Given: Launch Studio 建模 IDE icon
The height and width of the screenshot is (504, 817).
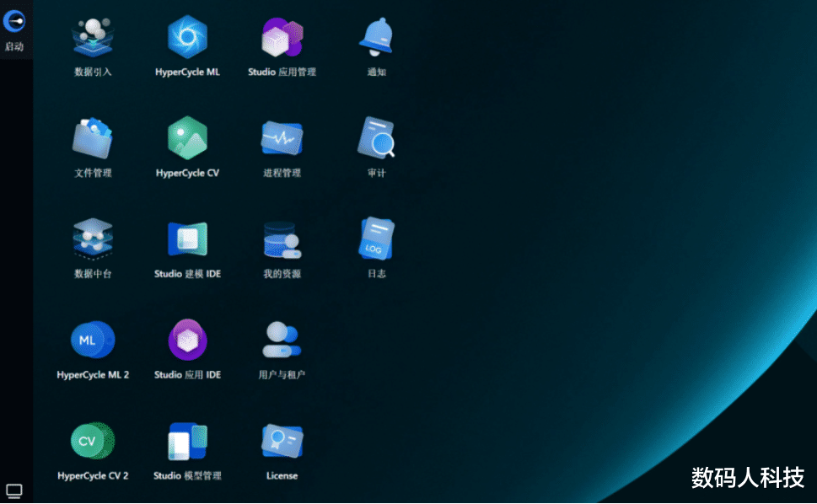Looking at the screenshot, I should (187, 239).
